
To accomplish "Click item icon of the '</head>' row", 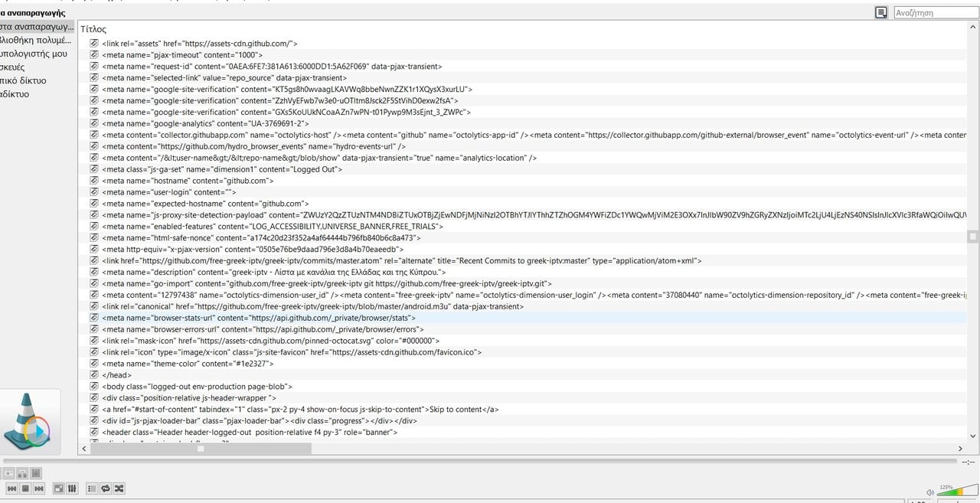I will [94, 375].
